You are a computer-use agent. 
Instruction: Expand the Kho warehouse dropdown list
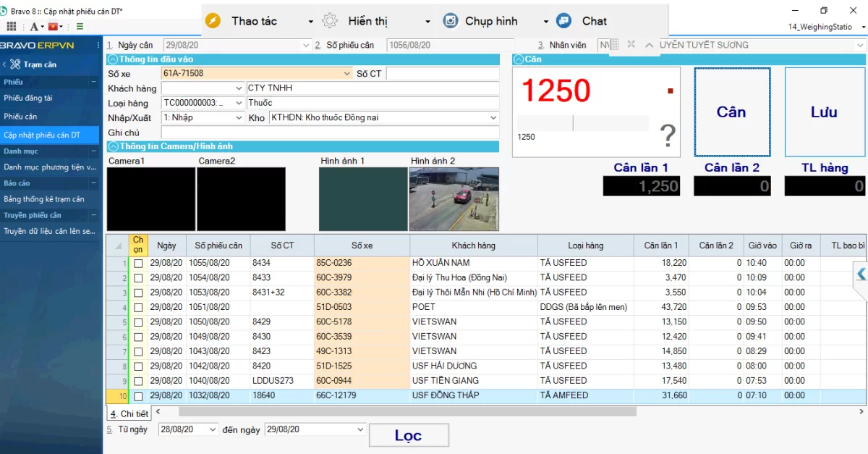[x=493, y=117]
